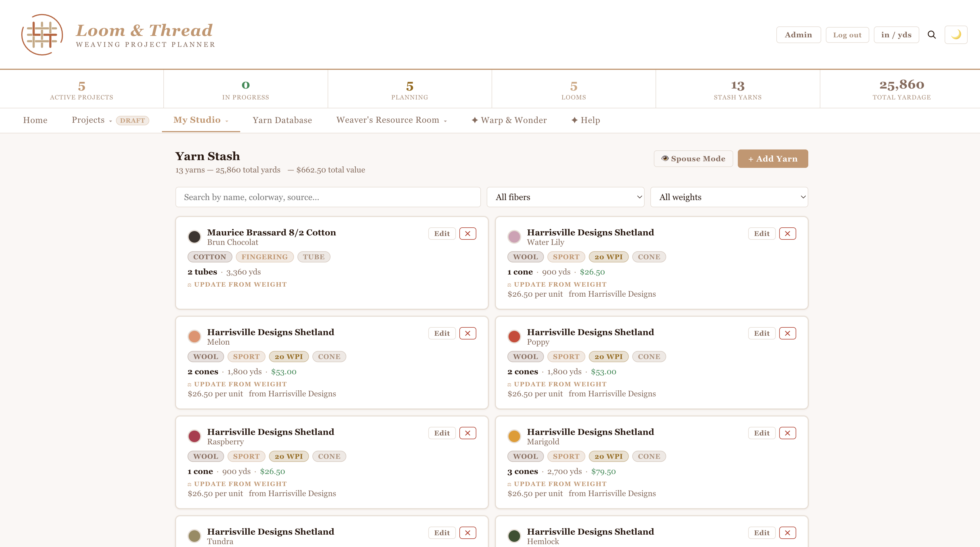Toggle dark mode with the moon icon

tap(956, 35)
